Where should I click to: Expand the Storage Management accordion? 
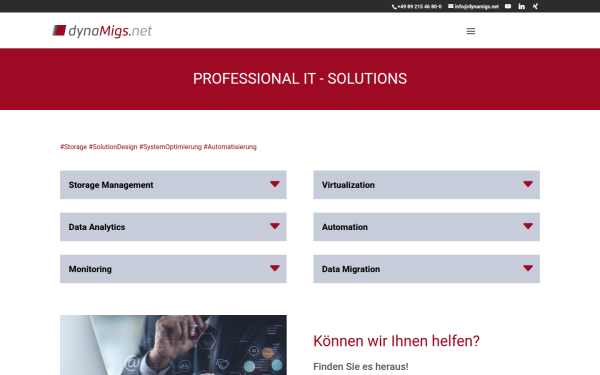173,185
